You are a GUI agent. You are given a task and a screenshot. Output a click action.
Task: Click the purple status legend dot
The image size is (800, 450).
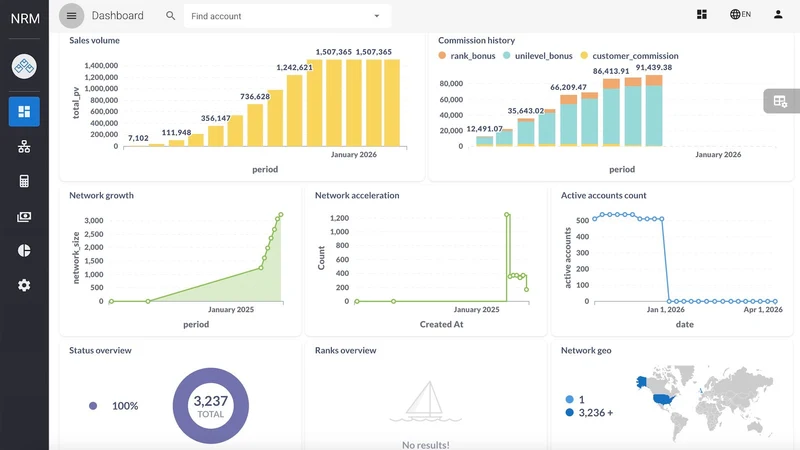click(93, 406)
